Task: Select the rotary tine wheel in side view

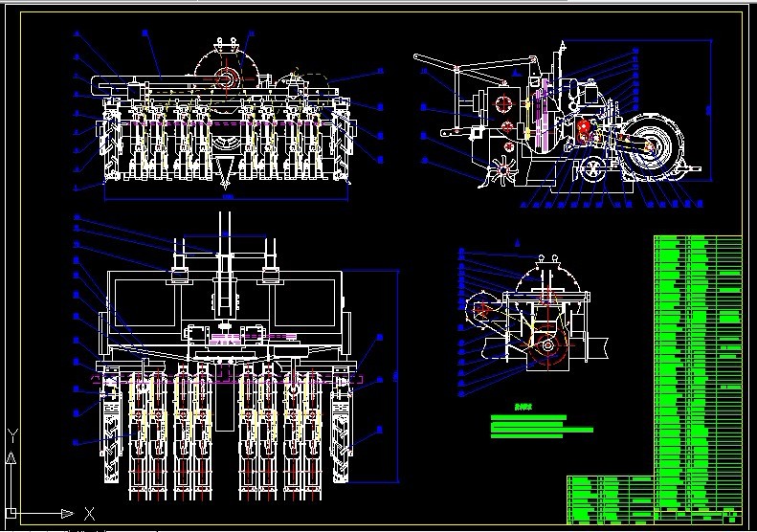Action: point(503,171)
